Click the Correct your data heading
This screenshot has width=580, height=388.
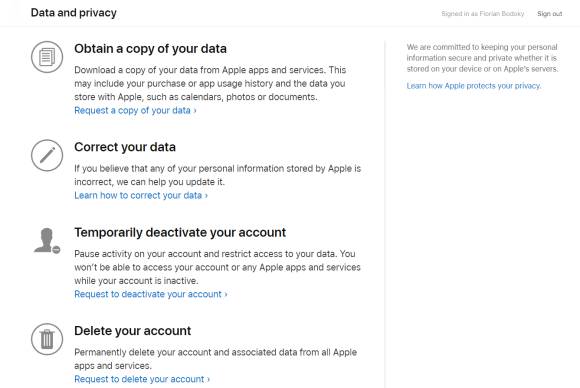pos(125,147)
